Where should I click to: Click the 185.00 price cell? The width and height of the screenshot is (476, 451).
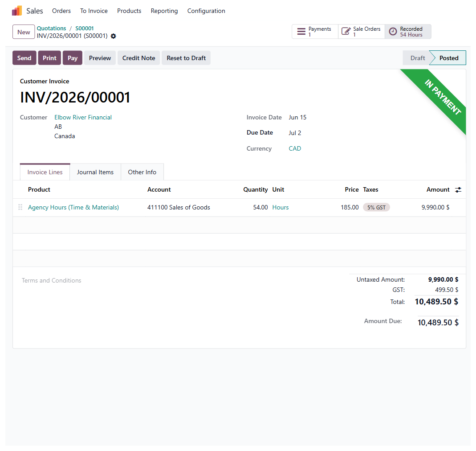350,207
